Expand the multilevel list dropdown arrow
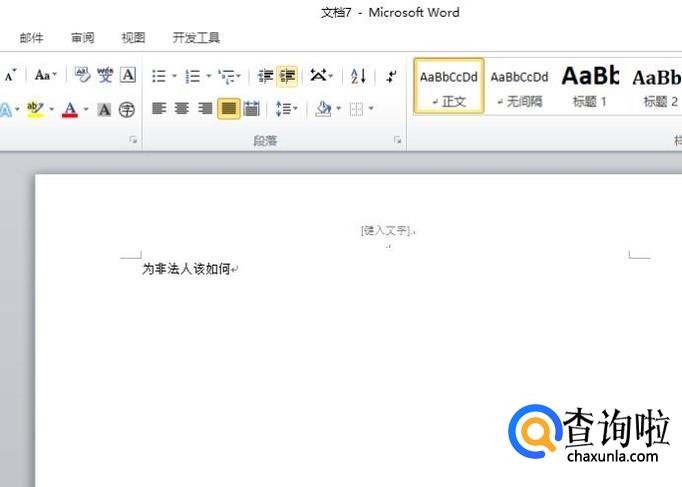This screenshot has height=487, width=682. pyautogui.click(x=239, y=76)
